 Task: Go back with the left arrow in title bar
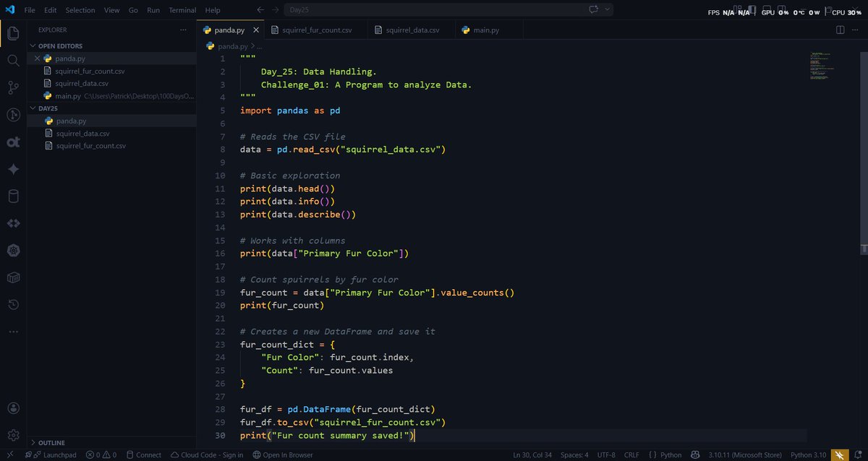coord(260,10)
